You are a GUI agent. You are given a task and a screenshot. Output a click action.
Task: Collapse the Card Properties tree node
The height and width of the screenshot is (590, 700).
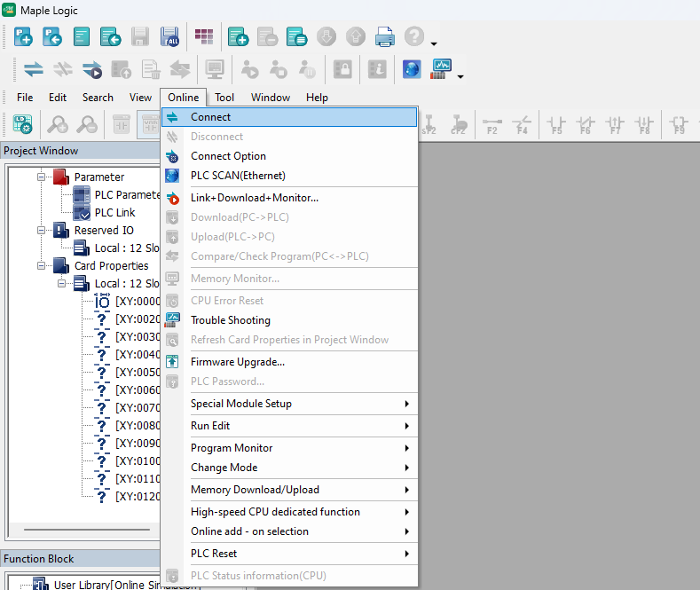tap(41, 265)
